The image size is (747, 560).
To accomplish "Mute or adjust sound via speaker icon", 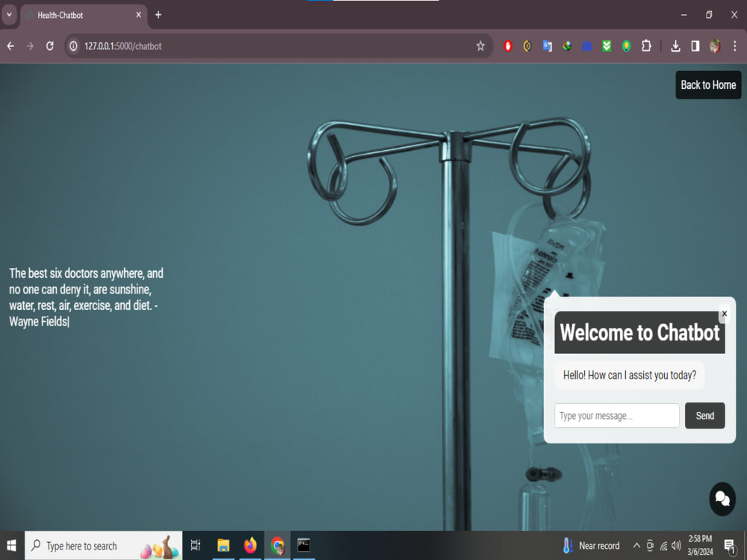I will click(x=675, y=545).
